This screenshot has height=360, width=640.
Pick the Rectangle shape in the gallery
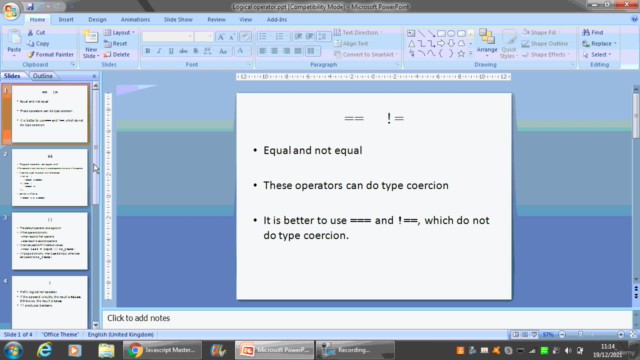pos(441,33)
